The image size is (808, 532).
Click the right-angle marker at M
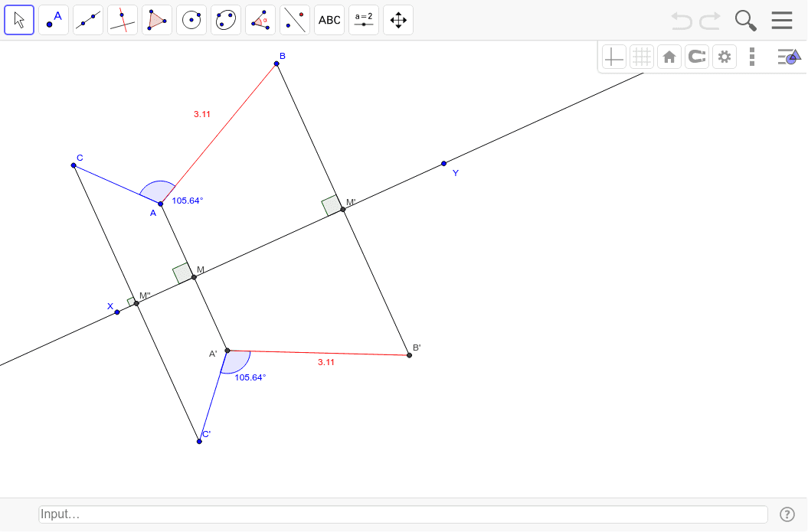(x=182, y=273)
